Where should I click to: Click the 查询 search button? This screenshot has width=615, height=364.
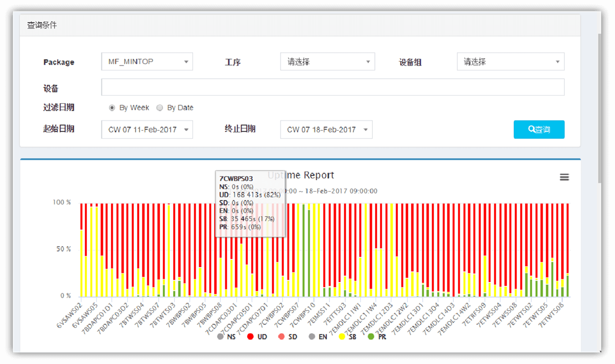[x=539, y=130]
